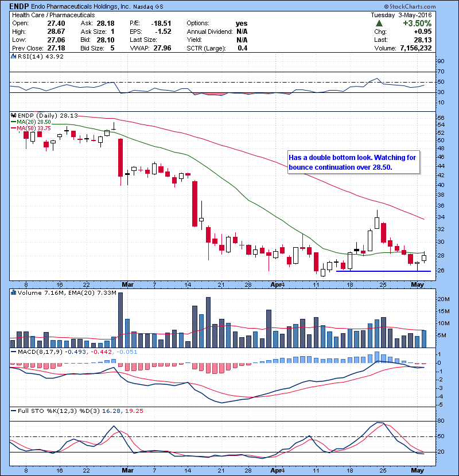Click the Annual Dividend label
The image size is (459, 476).
click(209, 32)
